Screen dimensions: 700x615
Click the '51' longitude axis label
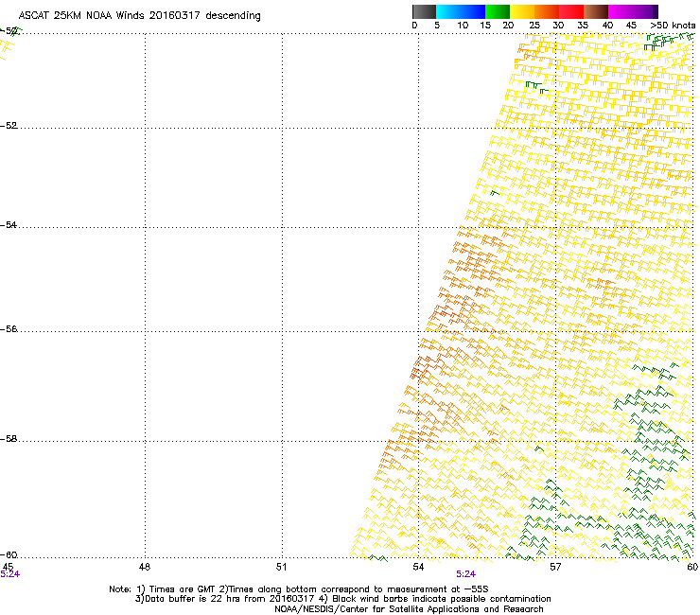[281, 567]
